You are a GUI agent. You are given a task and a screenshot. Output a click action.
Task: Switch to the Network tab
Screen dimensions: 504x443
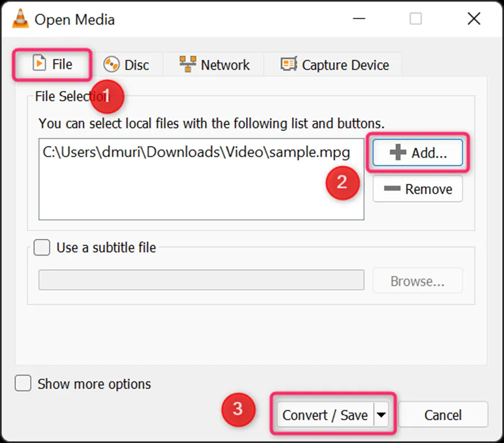click(x=214, y=65)
